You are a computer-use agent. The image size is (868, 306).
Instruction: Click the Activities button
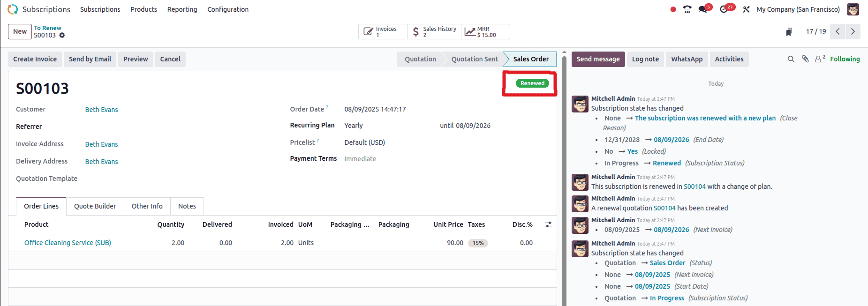point(729,59)
